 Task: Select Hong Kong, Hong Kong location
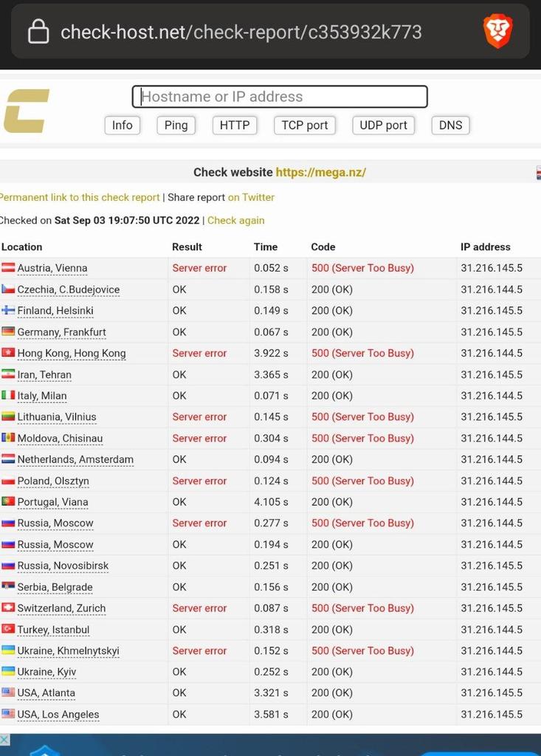[x=72, y=354]
